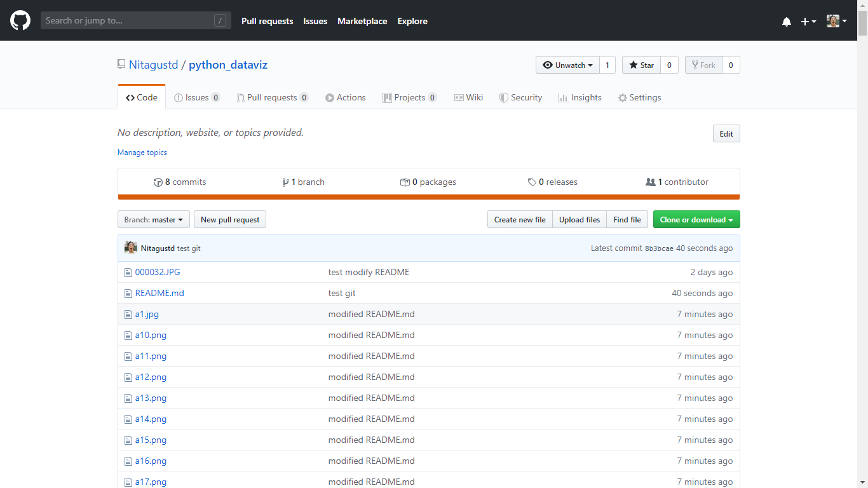868x488 pixels.
Task: Switch to the Insights tab
Action: click(580, 97)
